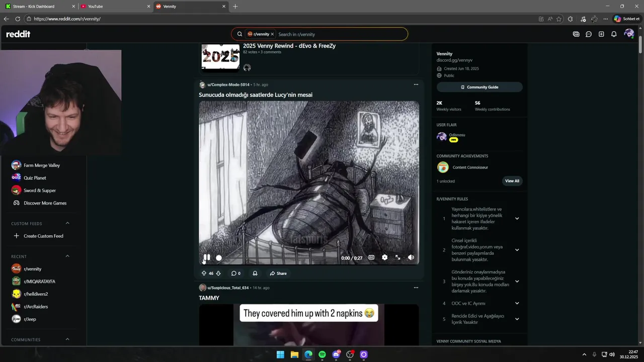Viewport: 644px width, 362px height.
Task: Open Spotify from taskbar
Action: [322, 354]
